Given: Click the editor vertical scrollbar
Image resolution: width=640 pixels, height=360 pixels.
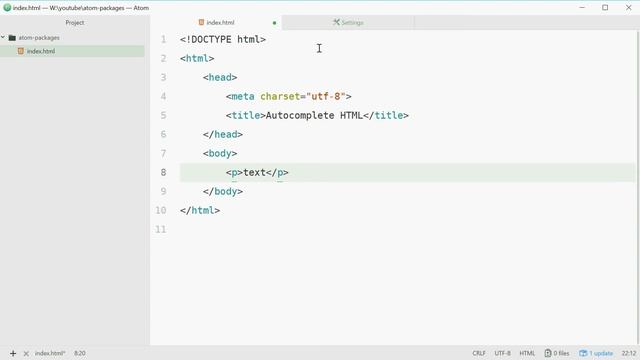Looking at the screenshot, I should pyautogui.click(x=638, y=188).
